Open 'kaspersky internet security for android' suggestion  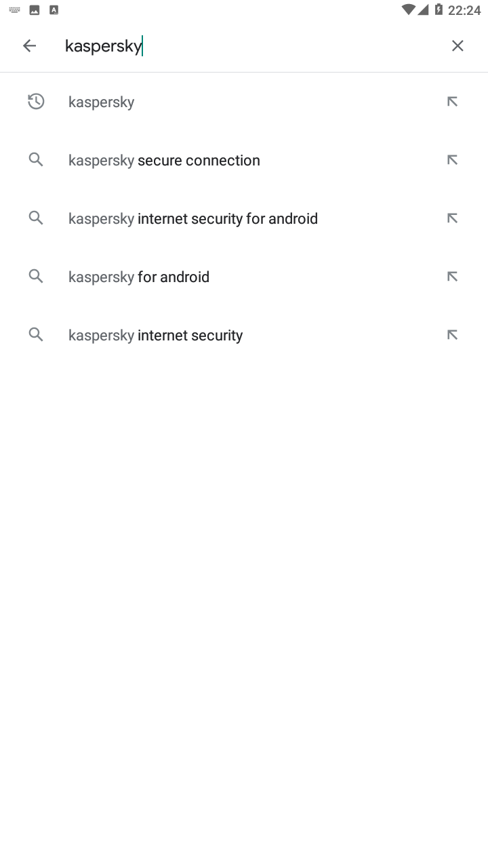tap(193, 218)
